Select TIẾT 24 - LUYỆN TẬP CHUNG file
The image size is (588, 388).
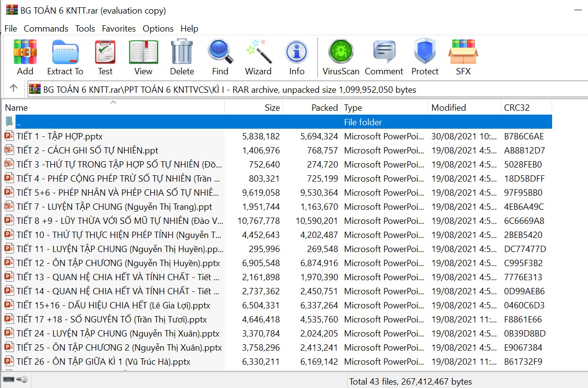click(277, 333)
